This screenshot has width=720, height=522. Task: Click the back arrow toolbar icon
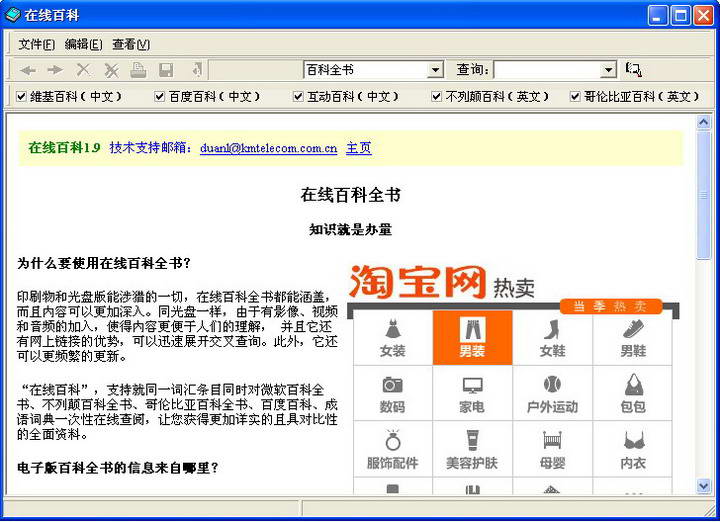pyautogui.click(x=28, y=70)
